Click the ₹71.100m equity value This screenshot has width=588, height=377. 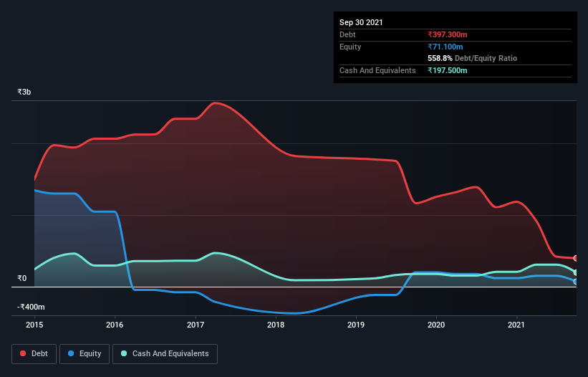[x=445, y=47]
